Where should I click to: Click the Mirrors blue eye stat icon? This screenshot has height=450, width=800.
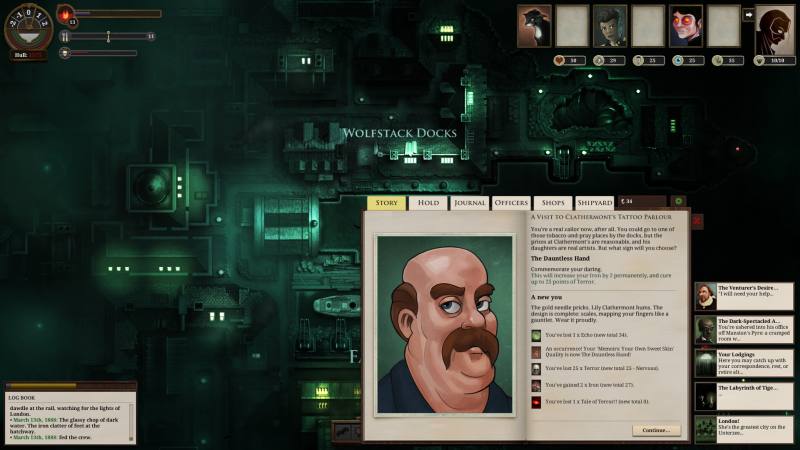[678, 60]
